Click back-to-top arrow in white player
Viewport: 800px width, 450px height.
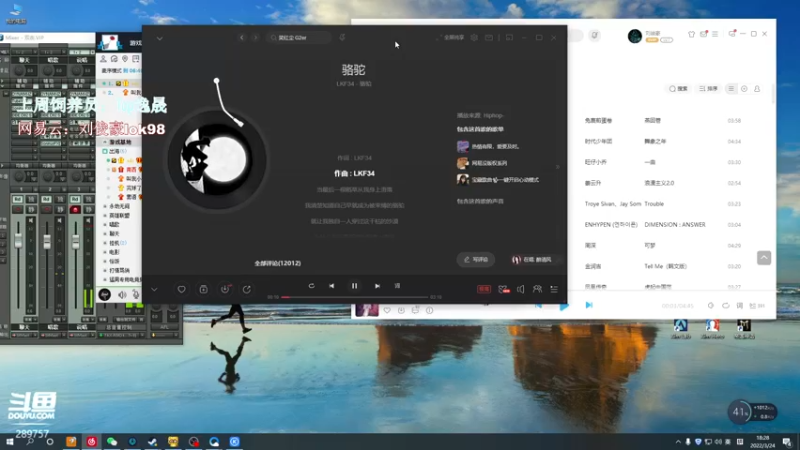click(x=764, y=258)
